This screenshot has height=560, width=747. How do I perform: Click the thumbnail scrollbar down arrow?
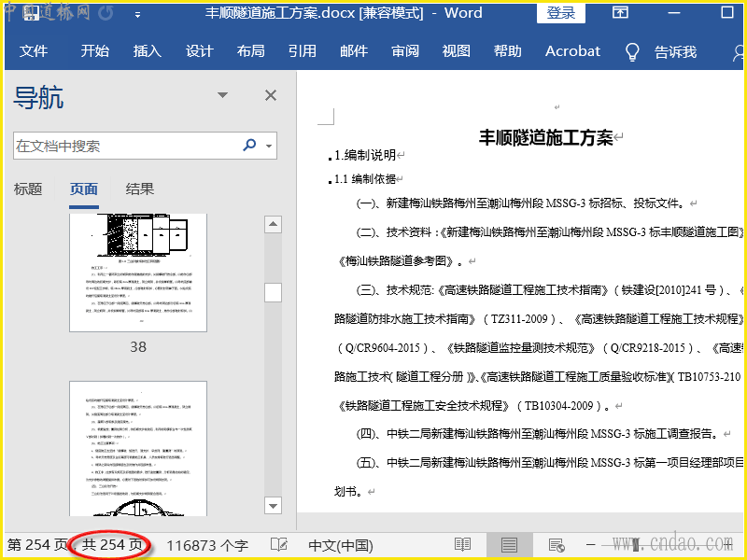point(273,506)
